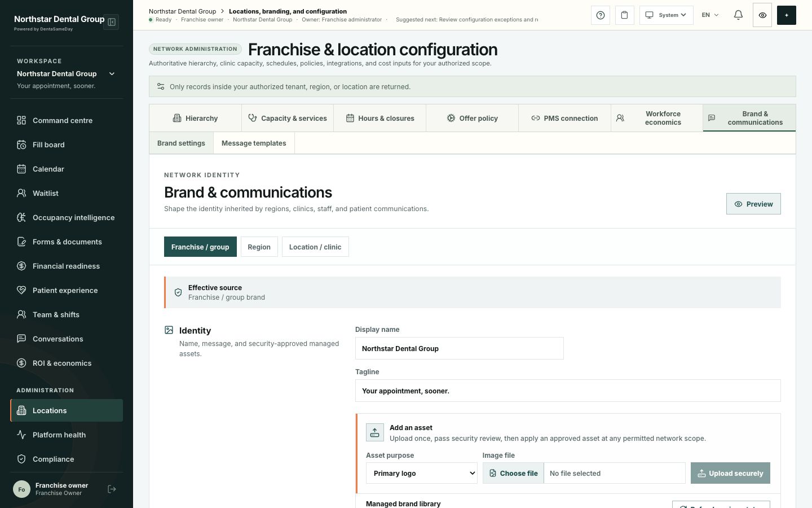Click the Network Administration badge
The width and height of the screenshot is (812, 508).
(x=195, y=49)
